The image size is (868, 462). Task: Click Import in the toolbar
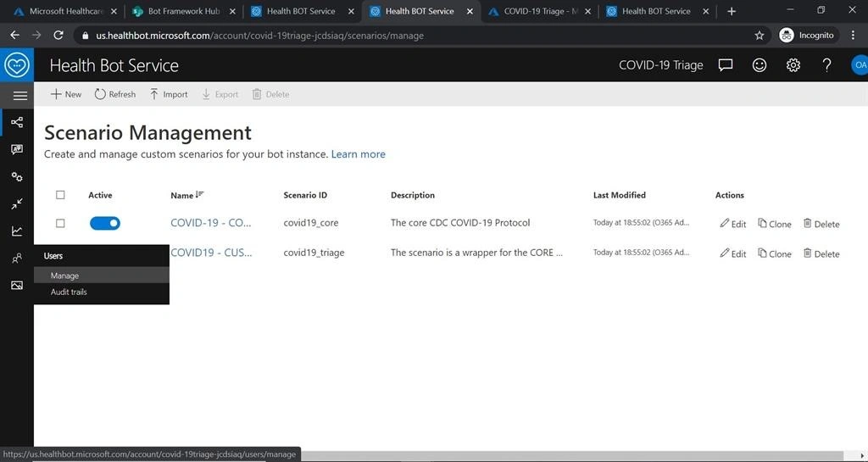169,95
